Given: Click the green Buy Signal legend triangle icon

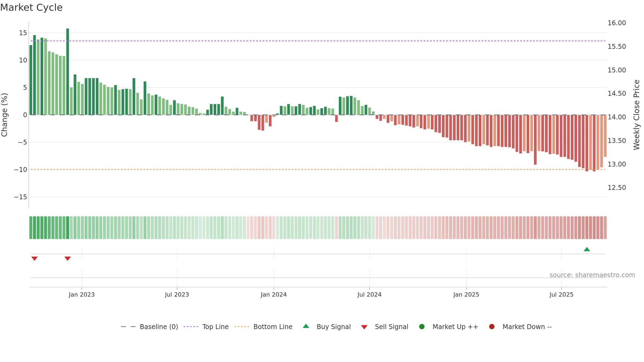Looking at the screenshot, I should [x=306, y=326].
